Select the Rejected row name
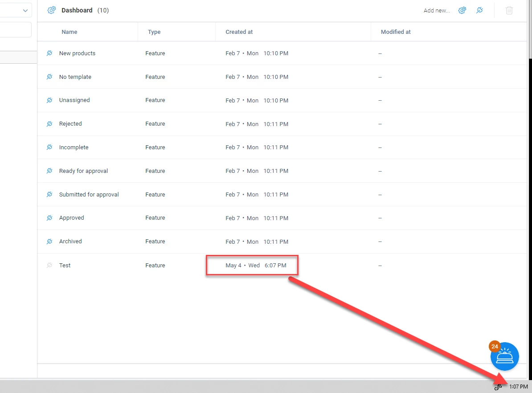 [x=70, y=123]
